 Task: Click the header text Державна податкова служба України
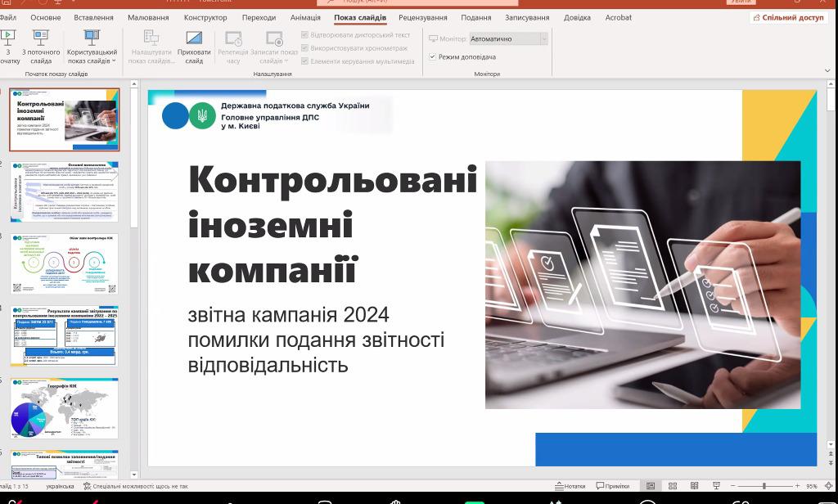point(295,106)
